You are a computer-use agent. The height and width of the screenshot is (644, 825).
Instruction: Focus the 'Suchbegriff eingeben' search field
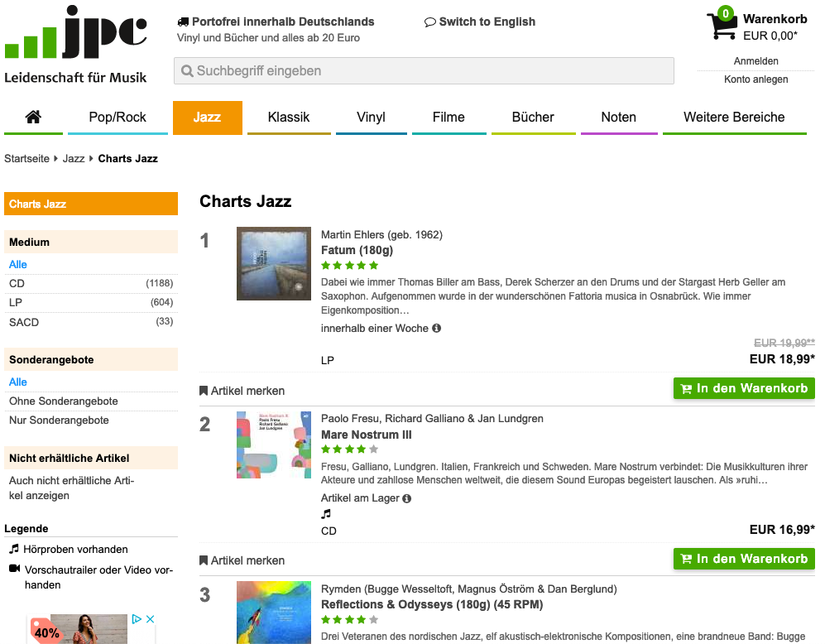(424, 71)
